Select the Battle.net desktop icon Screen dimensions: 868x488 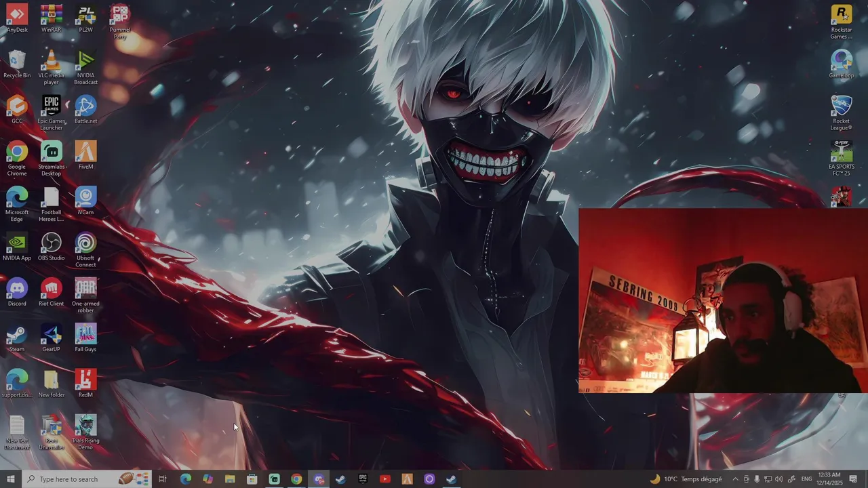pyautogui.click(x=85, y=109)
